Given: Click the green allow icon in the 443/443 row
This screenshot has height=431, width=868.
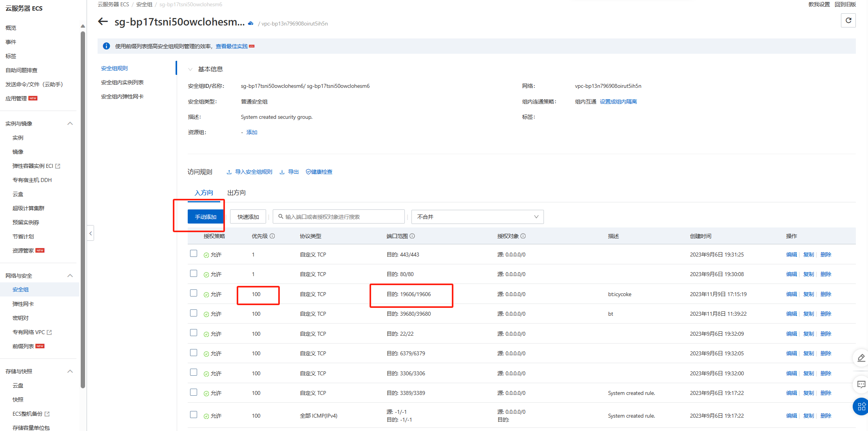Looking at the screenshot, I should [x=206, y=255].
